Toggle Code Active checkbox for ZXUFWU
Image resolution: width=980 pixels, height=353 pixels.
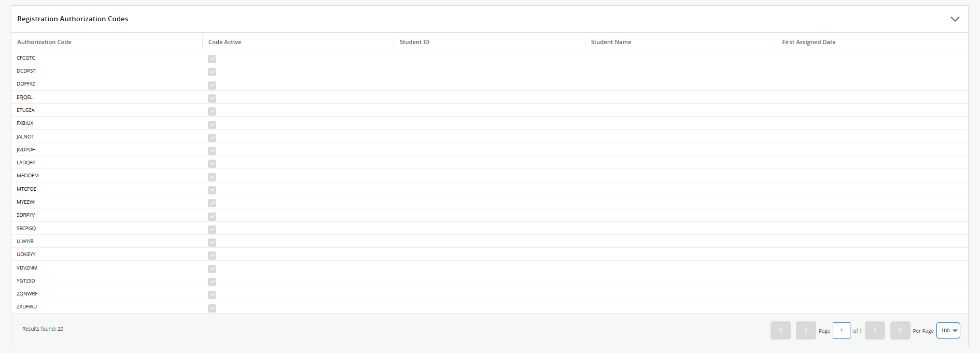click(212, 308)
